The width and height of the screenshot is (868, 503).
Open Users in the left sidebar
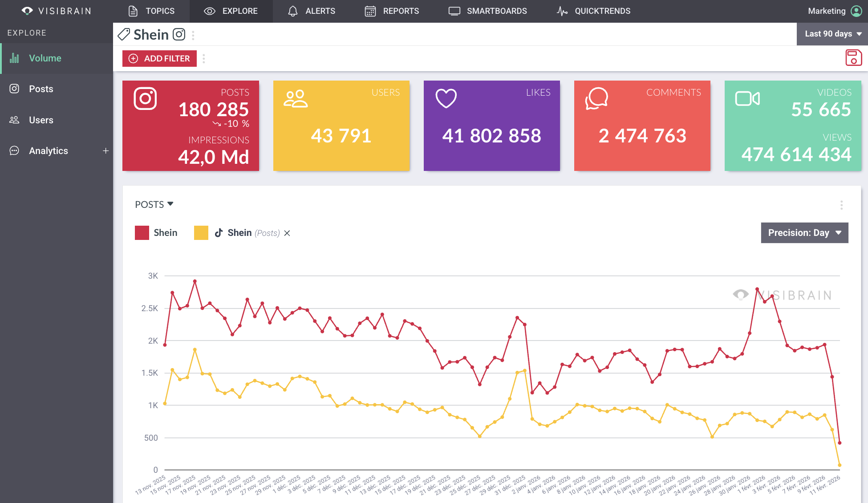tap(41, 120)
